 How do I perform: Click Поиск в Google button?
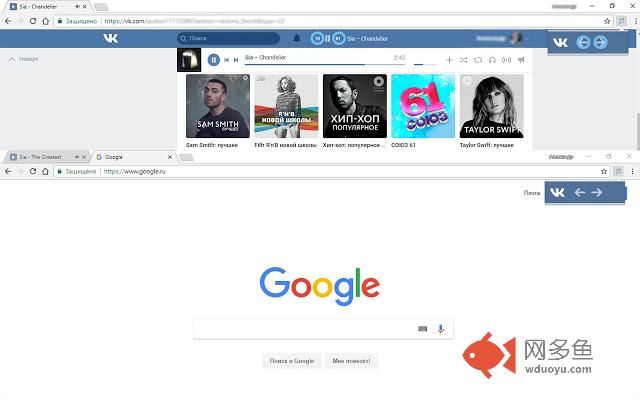pyautogui.click(x=292, y=361)
